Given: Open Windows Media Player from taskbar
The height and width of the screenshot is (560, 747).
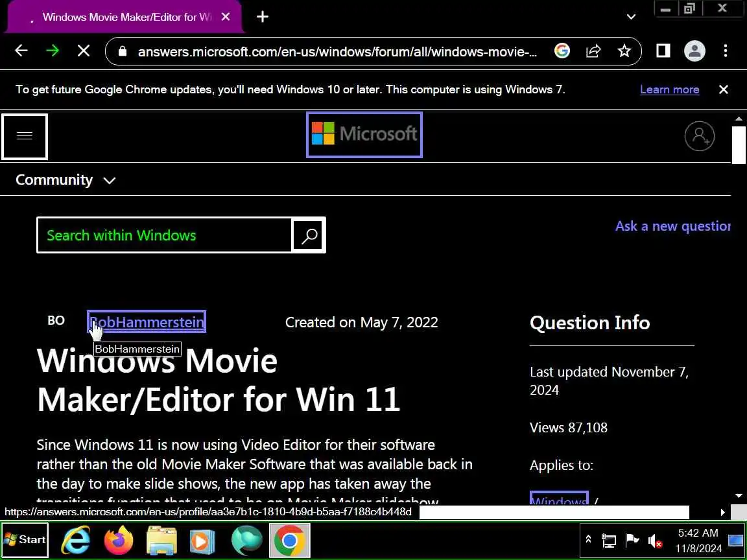Looking at the screenshot, I should (x=202, y=540).
